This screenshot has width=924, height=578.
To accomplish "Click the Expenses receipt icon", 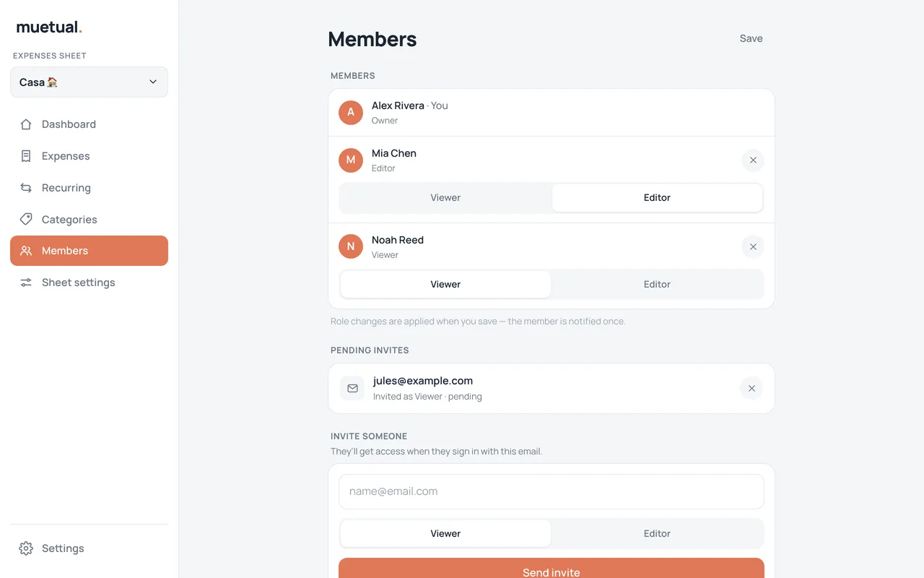I will (26, 156).
